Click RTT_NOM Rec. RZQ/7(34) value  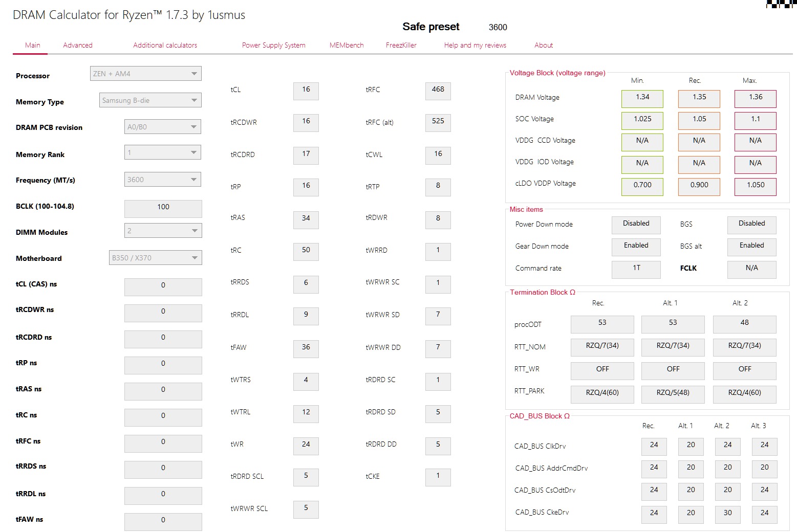[602, 347]
